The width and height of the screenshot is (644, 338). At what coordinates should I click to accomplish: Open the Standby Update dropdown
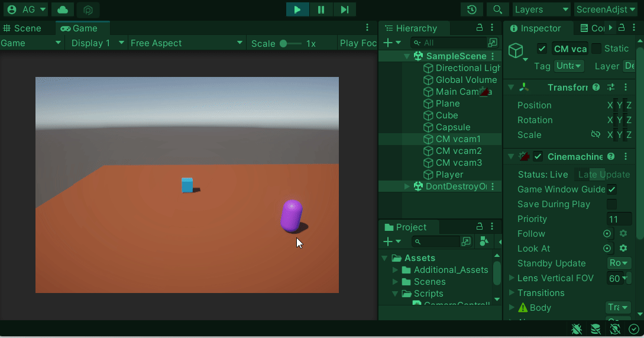click(x=619, y=263)
